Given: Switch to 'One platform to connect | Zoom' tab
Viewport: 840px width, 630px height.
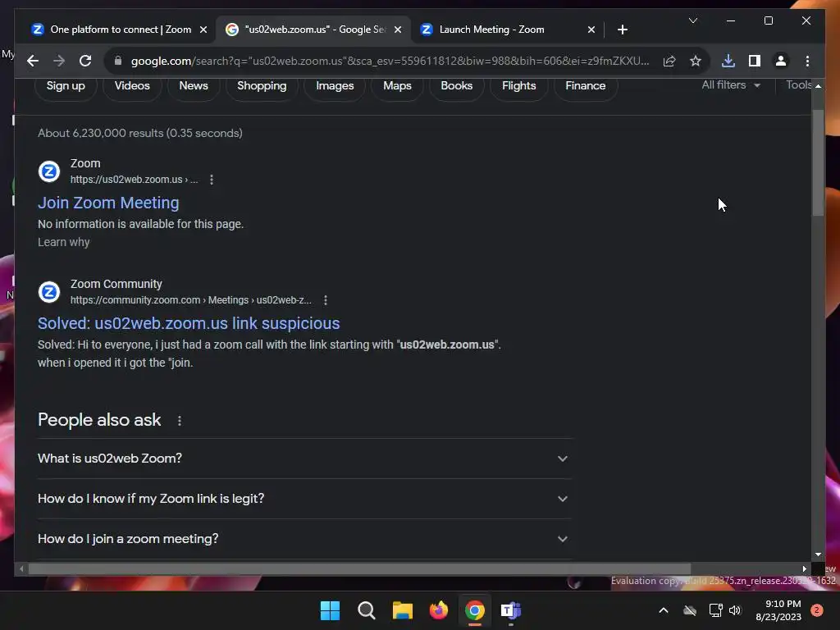Looking at the screenshot, I should tap(112, 30).
